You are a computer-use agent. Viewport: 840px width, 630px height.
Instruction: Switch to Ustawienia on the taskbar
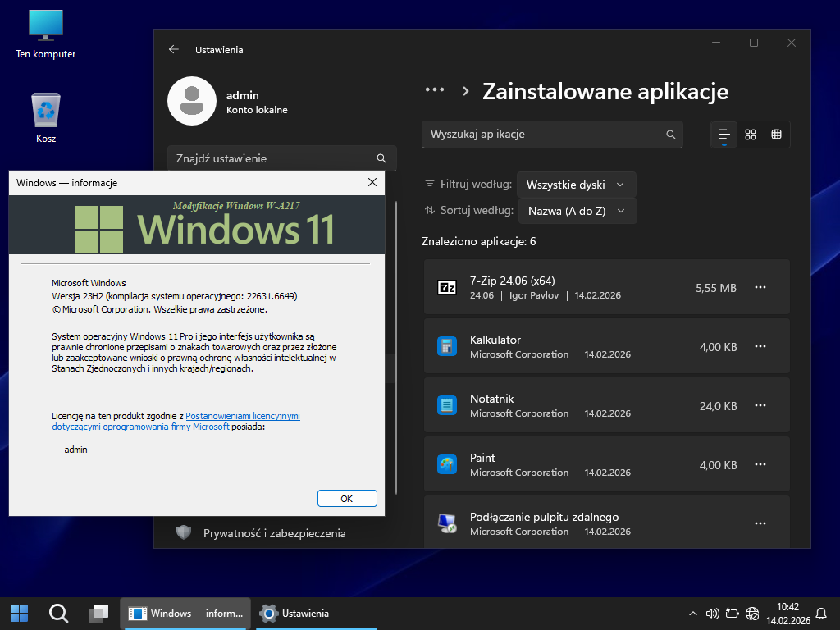295,613
